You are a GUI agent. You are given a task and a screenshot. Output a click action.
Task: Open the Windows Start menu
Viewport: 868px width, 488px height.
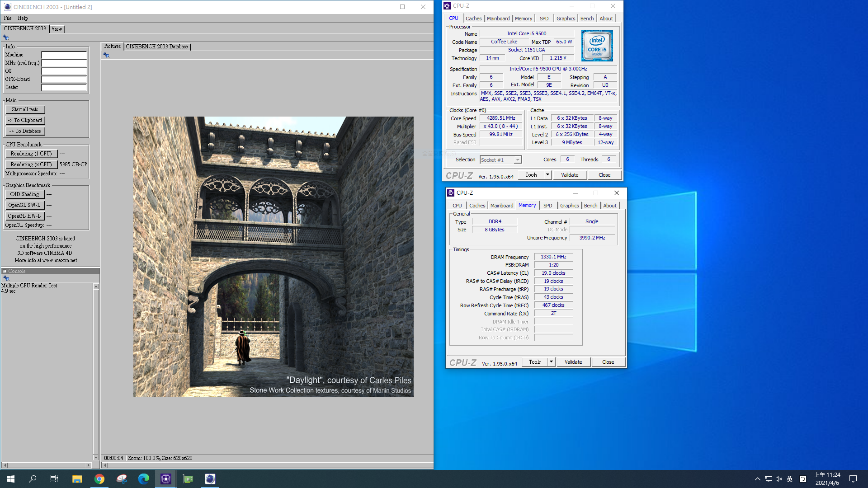pos(11,479)
